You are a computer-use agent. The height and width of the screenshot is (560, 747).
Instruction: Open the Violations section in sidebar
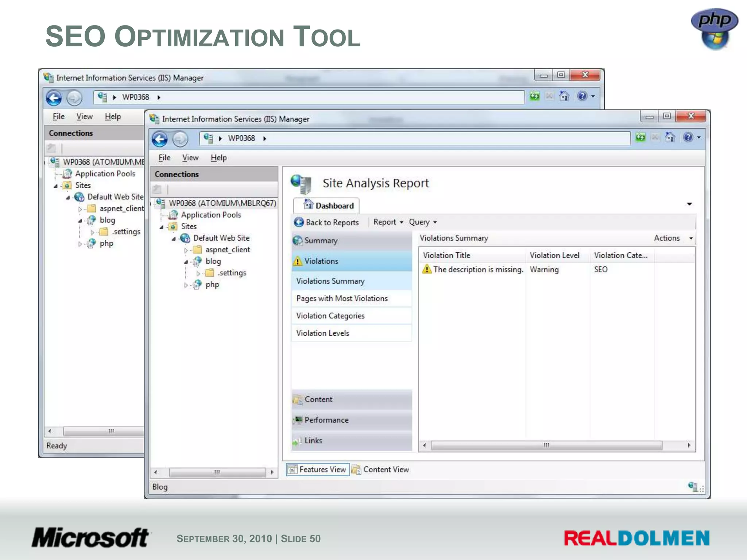pos(352,261)
